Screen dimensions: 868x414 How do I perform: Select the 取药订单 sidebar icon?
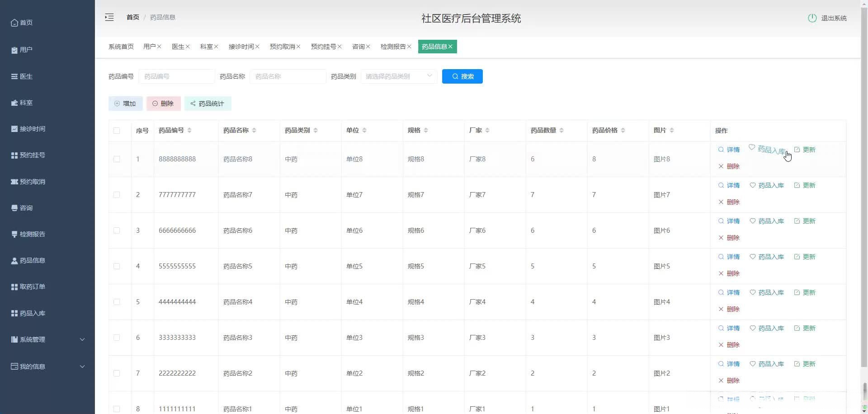click(14, 287)
